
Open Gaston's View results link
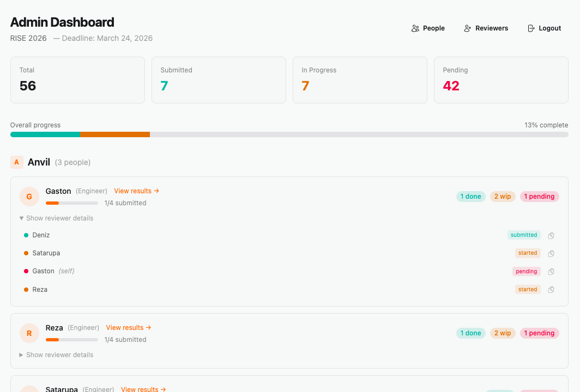point(136,191)
